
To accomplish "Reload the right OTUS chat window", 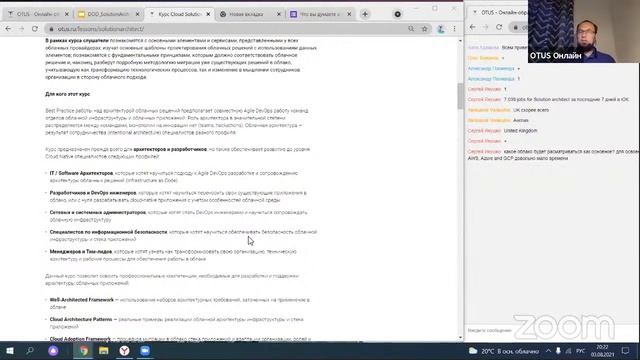I will 499,27.
